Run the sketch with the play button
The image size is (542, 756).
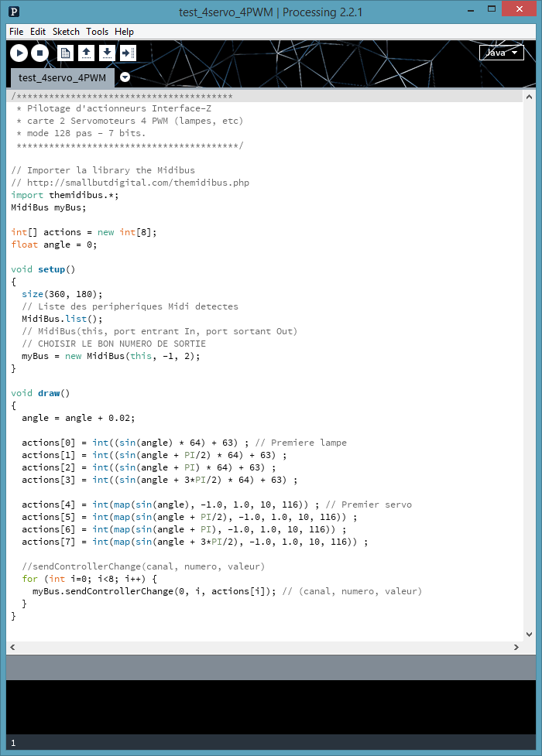coord(19,53)
